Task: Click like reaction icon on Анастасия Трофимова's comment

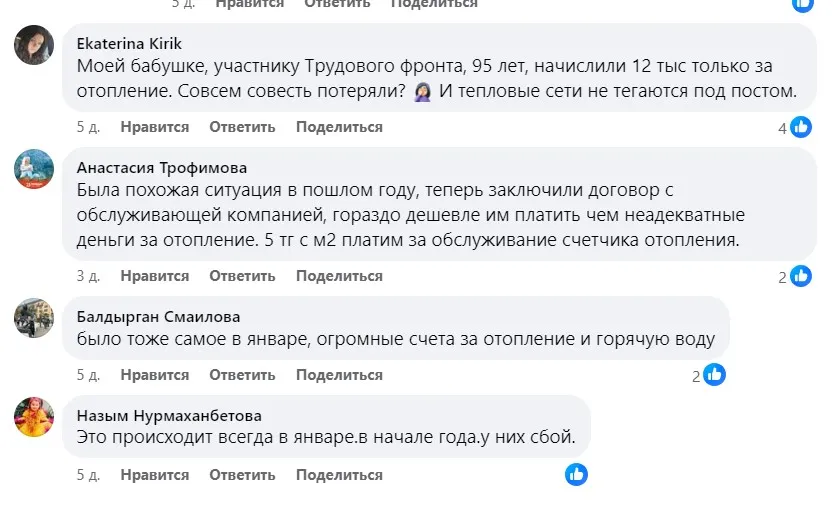Action: tap(801, 276)
